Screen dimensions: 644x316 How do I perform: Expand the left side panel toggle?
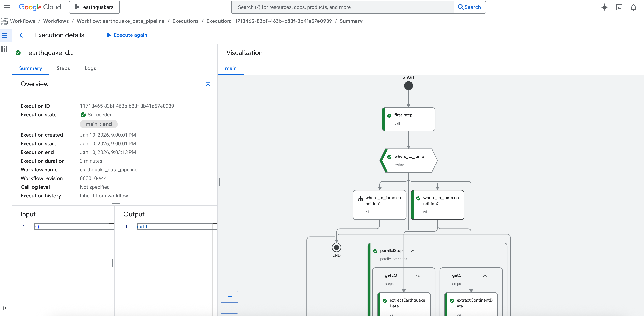[x=5, y=308]
